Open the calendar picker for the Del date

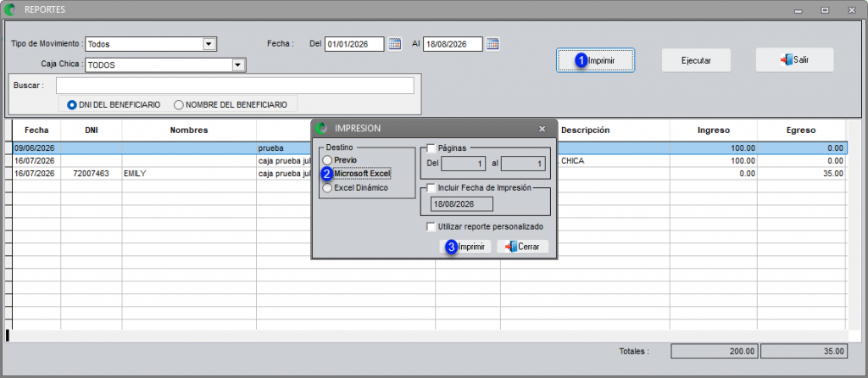click(395, 44)
